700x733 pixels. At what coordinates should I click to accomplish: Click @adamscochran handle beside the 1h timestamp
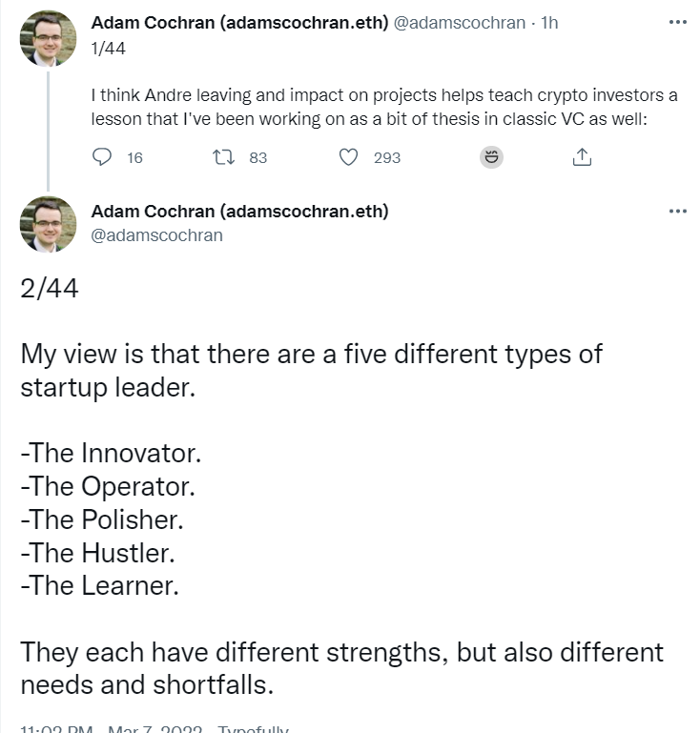(460, 23)
